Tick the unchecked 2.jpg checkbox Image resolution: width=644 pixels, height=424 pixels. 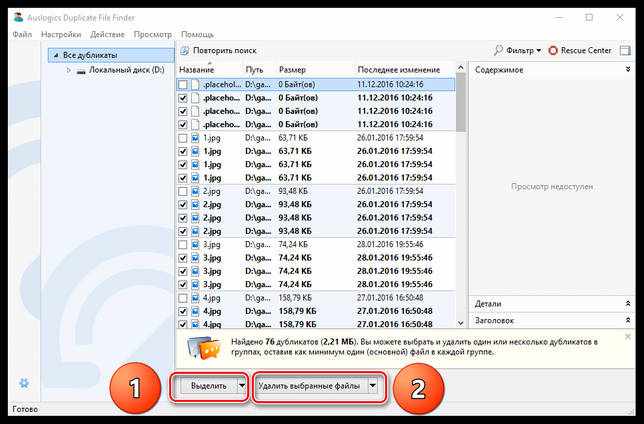pyautogui.click(x=183, y=192)
